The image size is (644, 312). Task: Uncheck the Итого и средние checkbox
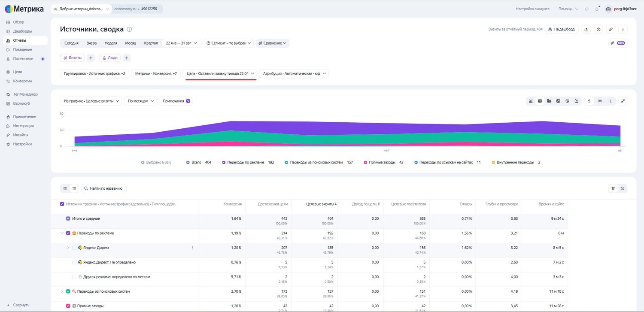tap(68, 218)
